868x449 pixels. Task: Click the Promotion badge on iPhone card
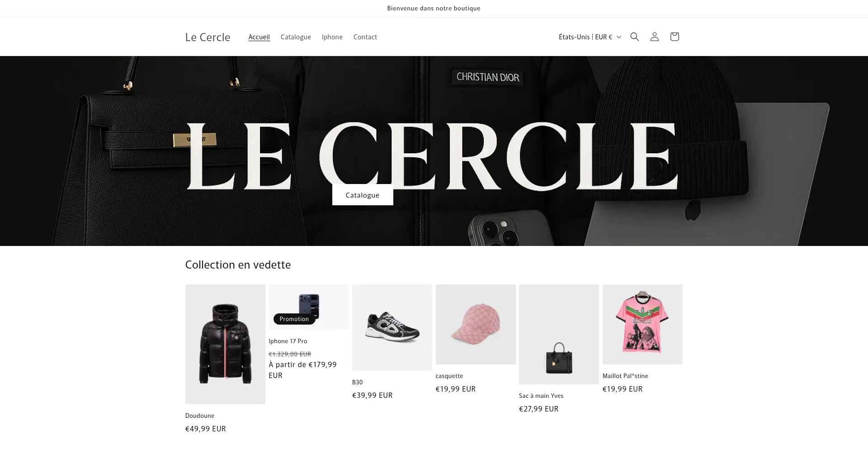[x=294, y=319]
